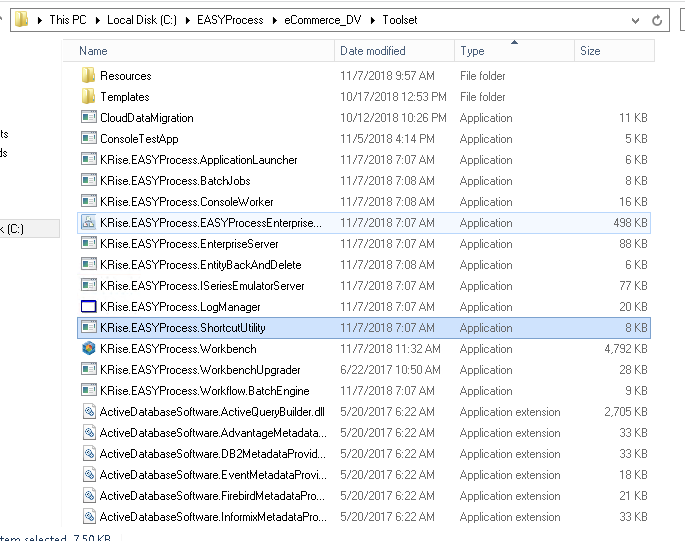Screen dimensions: 685x541
Task: Click the InformixMetadataPro dll icon
Action: pyautogui.click(x=89, y=516)
